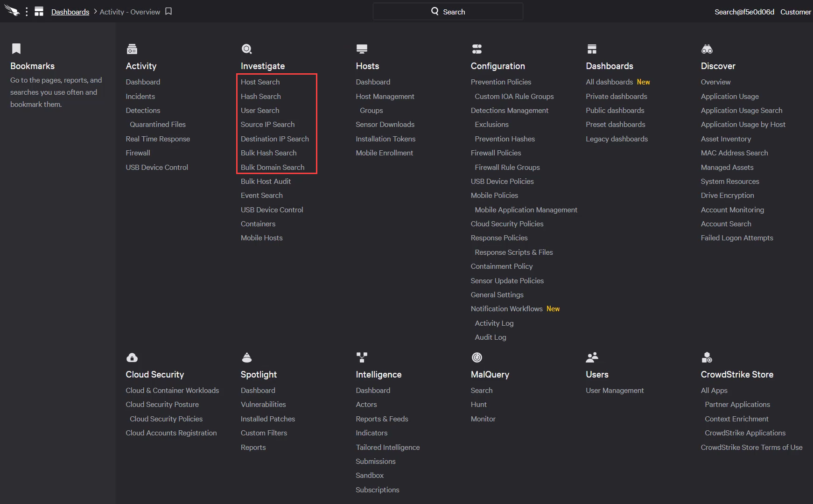Viewport: 813px width, 504px height.
Task: Open Host Search under Investigate
Action: tap(260, 82)
